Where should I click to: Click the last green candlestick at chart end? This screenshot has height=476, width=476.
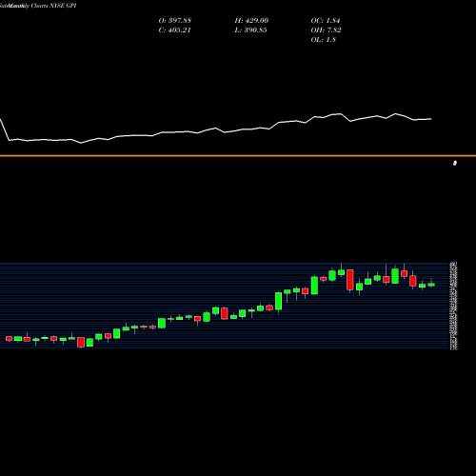(431, 285)
